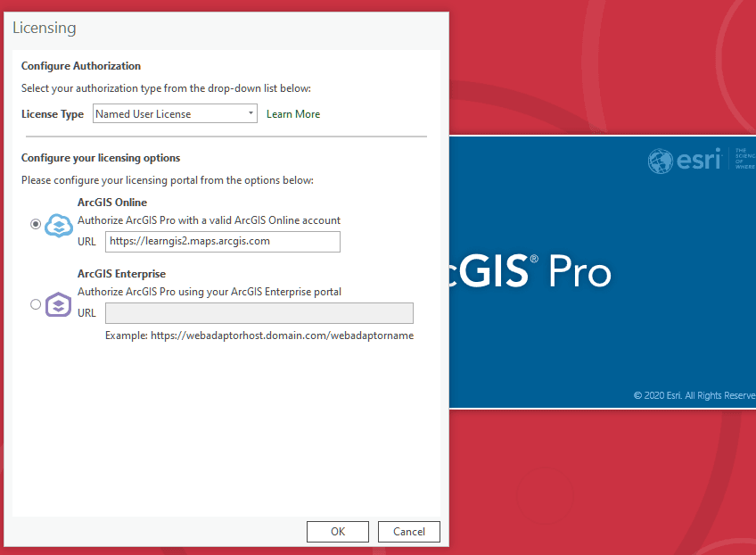Click the ArcGIS Online heading text
This screenshot has width=756, height=555.
[112, 203]
